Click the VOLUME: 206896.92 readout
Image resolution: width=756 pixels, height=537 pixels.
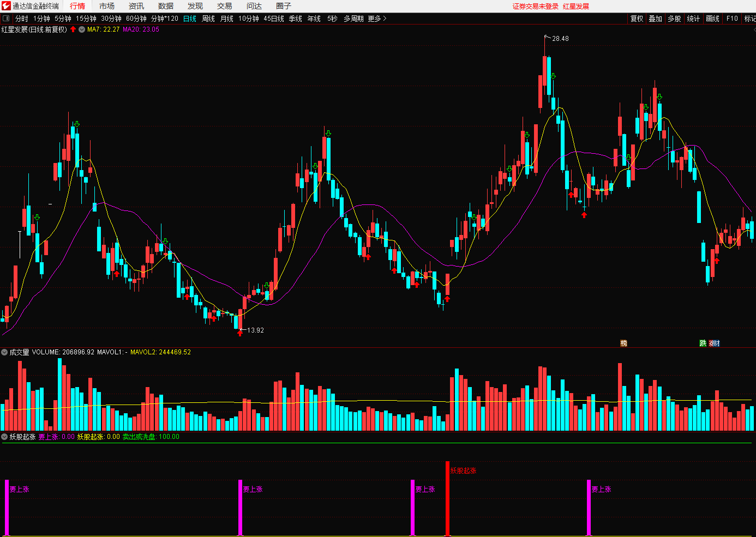coord(63,352)
